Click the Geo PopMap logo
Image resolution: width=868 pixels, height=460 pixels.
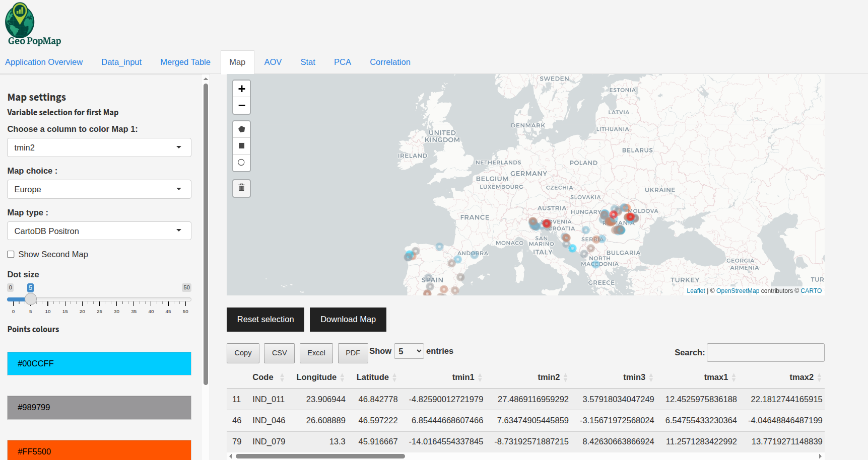pyautogui.click(x=33, y=25)
